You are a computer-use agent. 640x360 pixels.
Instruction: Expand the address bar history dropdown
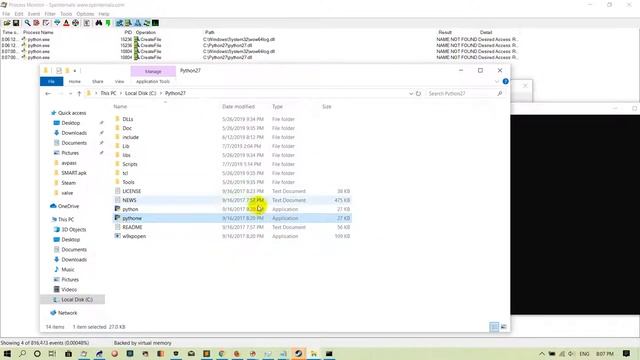point(411,93)
